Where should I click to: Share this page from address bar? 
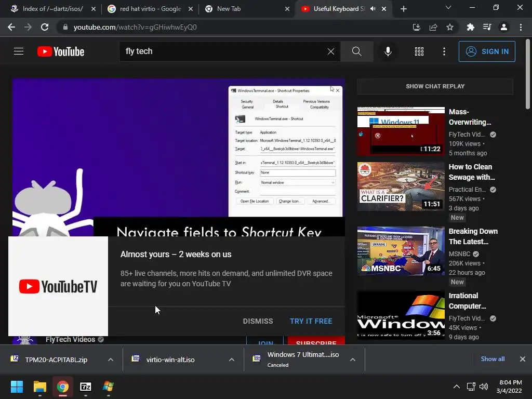433,27
